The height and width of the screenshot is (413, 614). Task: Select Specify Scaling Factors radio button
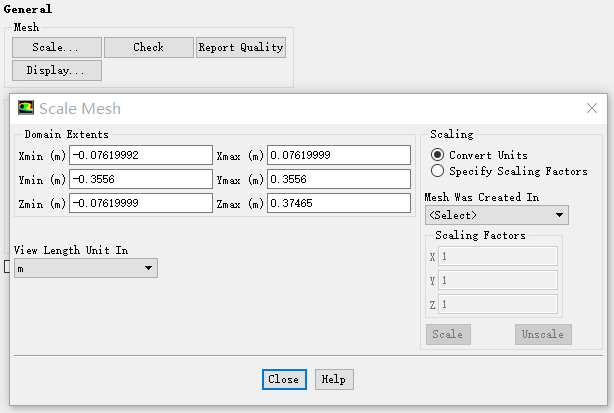437,171
